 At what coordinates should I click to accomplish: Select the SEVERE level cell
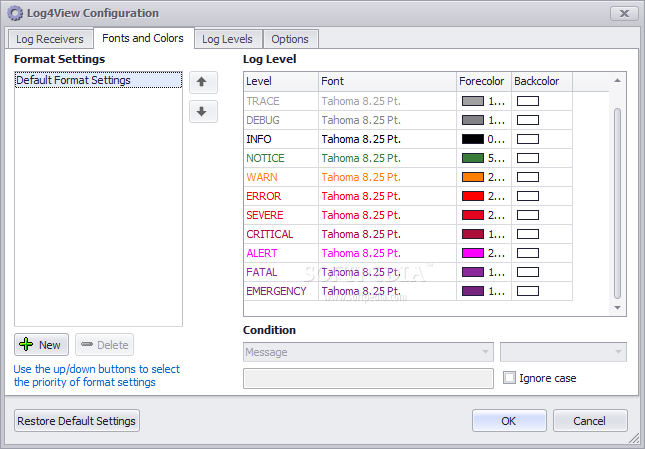281,215
